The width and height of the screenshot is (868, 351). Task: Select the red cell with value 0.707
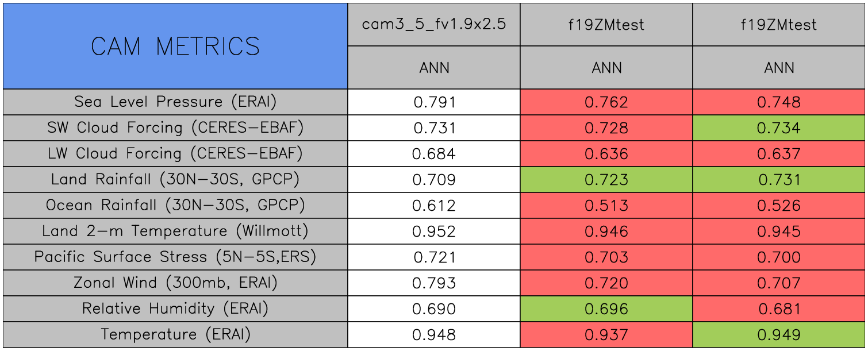coord(779,283)
